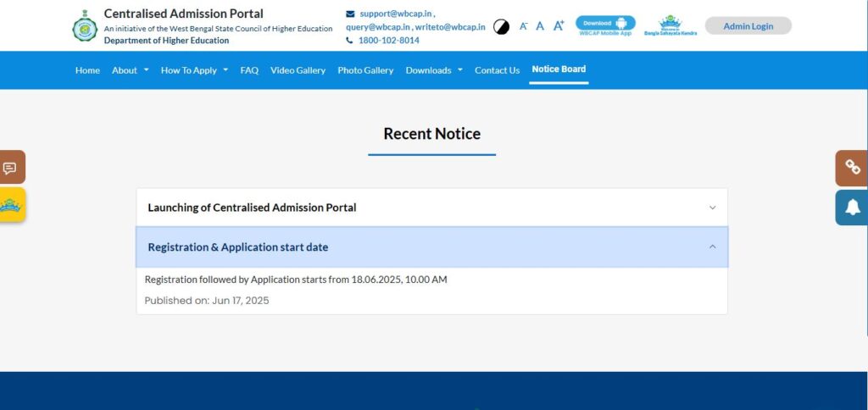
Task: Collapse Registration & Application start date notice
Action: [x=431, y=247]
